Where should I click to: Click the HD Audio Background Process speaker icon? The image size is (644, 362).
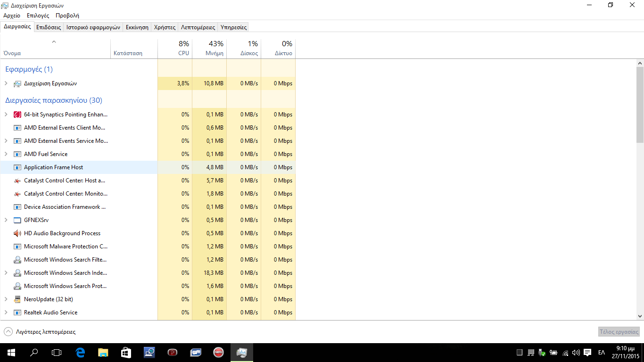pos(17,233)
